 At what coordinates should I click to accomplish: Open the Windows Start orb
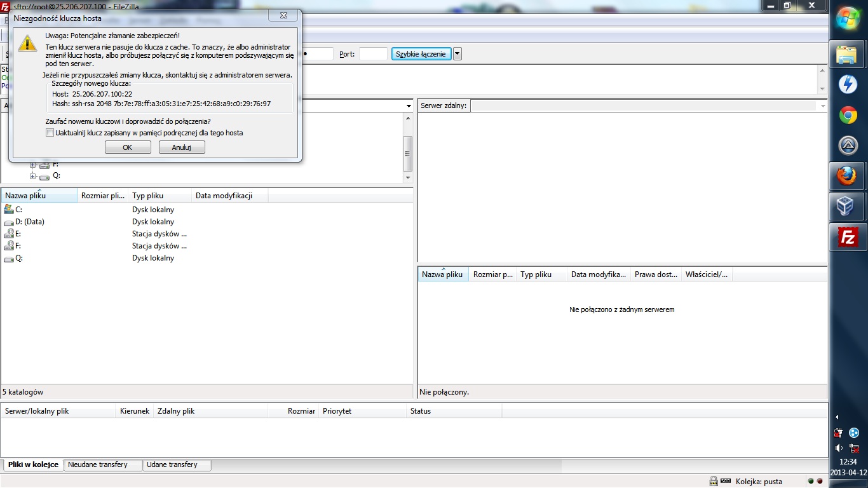[848, 19]
